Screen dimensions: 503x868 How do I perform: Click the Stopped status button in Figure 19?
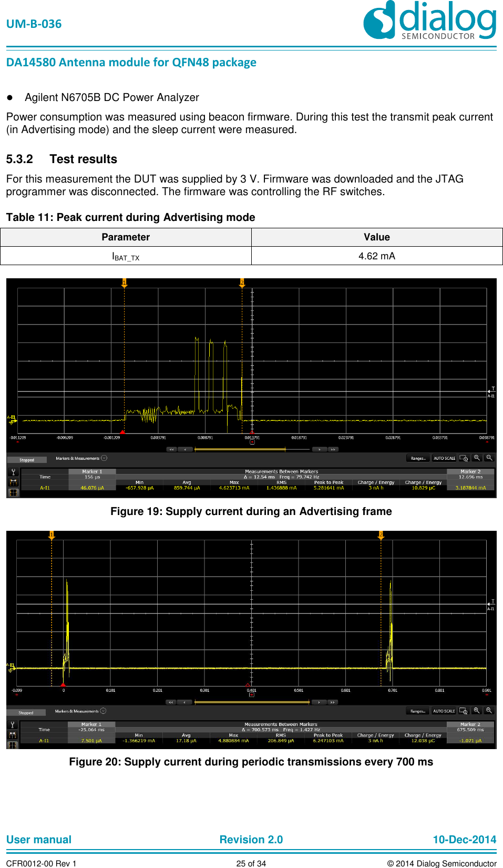point(27,460)
